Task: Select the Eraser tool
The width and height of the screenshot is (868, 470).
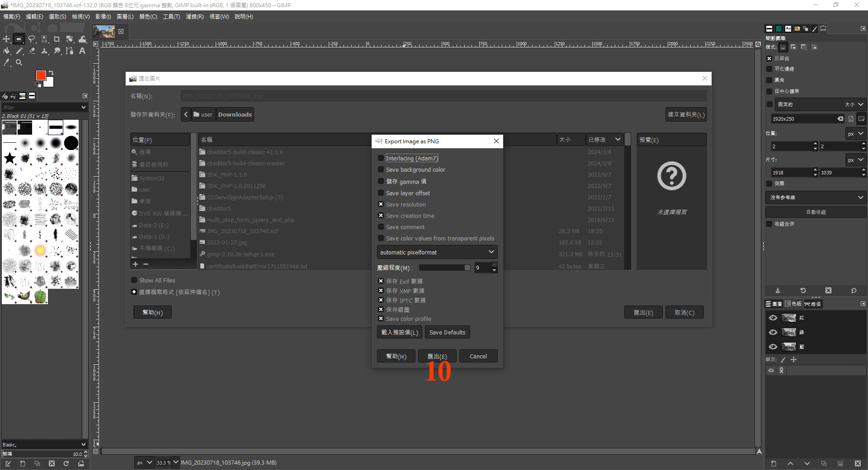Action: (32, 51)
